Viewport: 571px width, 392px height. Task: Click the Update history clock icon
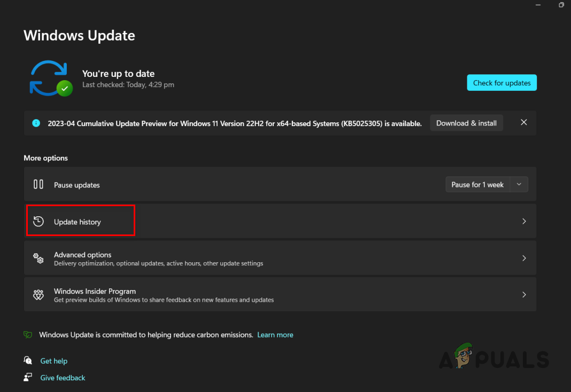tap(38, 222)
